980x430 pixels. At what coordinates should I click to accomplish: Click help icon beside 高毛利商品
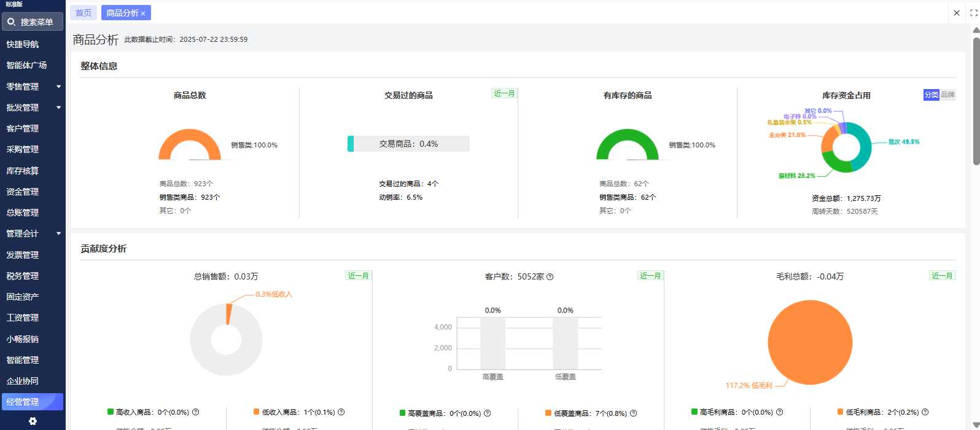click(780, 412)
